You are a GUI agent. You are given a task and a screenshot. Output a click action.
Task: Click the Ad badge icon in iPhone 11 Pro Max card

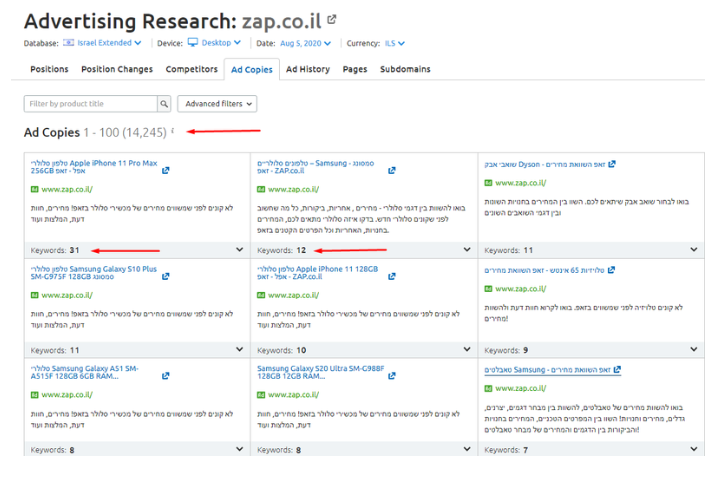tap(34, 189)
